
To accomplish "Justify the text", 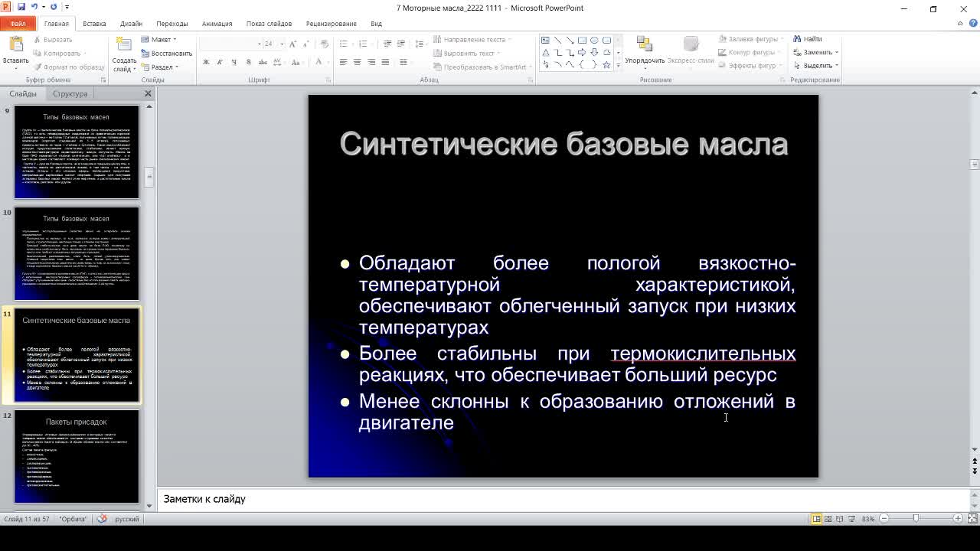I will [385, 62].
